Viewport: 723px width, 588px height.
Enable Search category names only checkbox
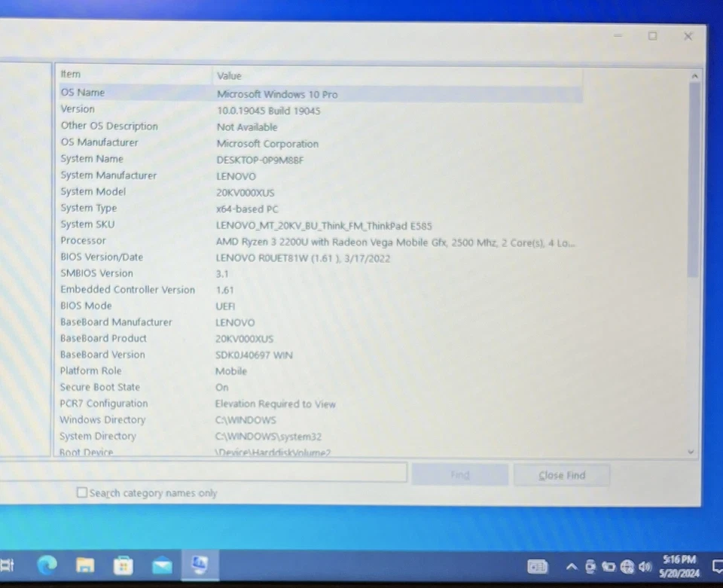[81, 492]
